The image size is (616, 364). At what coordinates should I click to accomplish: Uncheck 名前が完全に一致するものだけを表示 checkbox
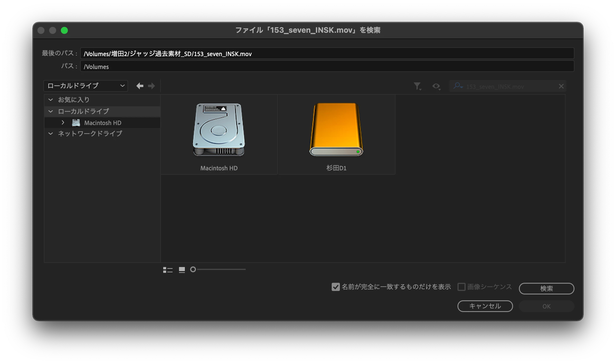click(x=335, y=287)
